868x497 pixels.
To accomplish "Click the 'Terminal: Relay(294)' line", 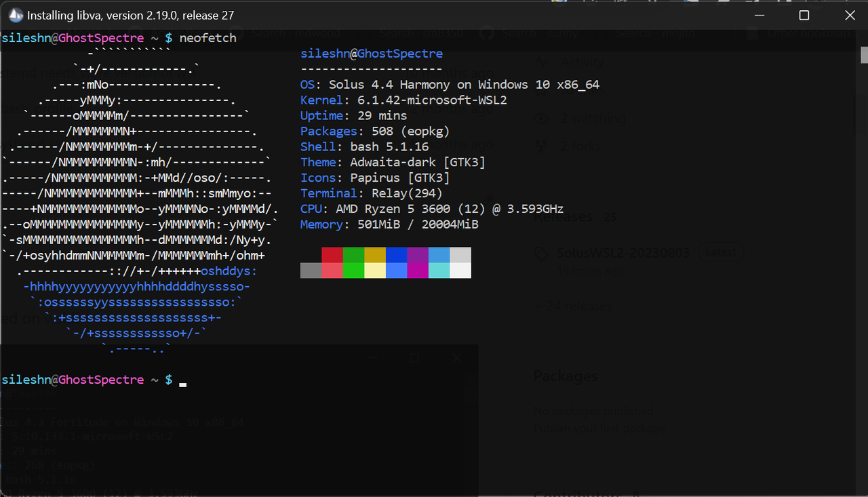I will 372,193.
